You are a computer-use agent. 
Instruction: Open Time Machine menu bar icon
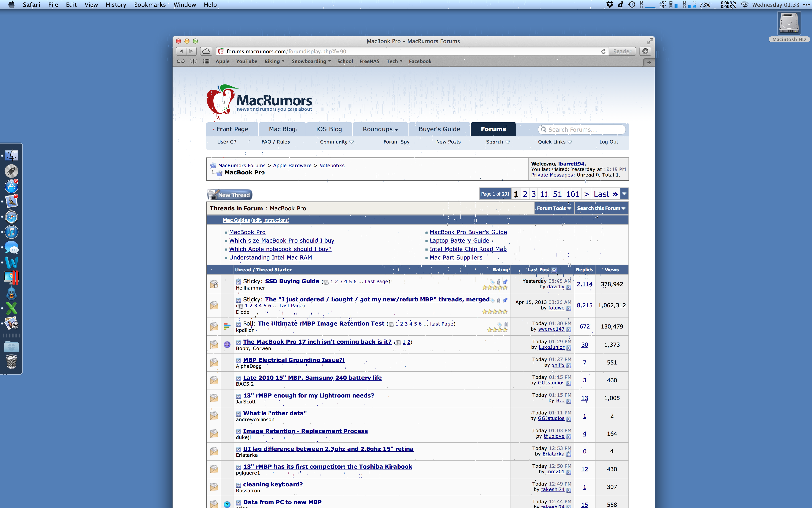[632, 5]
